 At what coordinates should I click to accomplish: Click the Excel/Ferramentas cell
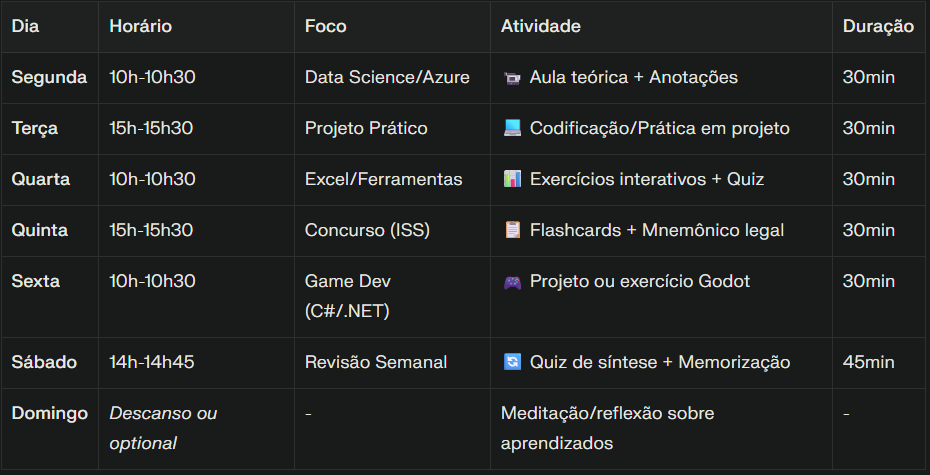click(x=384, y=180)
